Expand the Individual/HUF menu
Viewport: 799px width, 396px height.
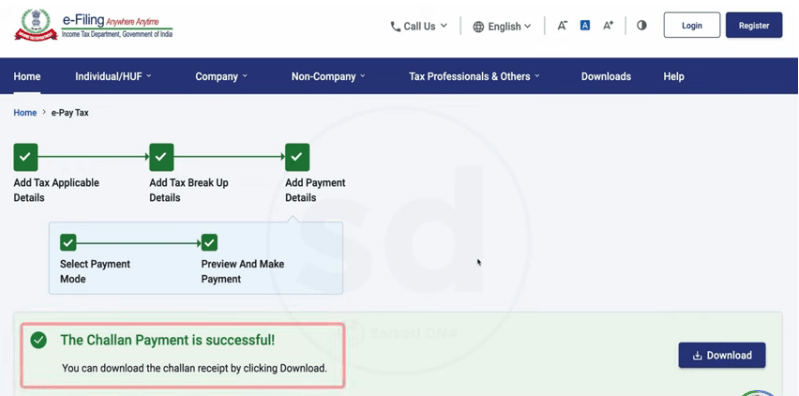[x=113, y=76]
